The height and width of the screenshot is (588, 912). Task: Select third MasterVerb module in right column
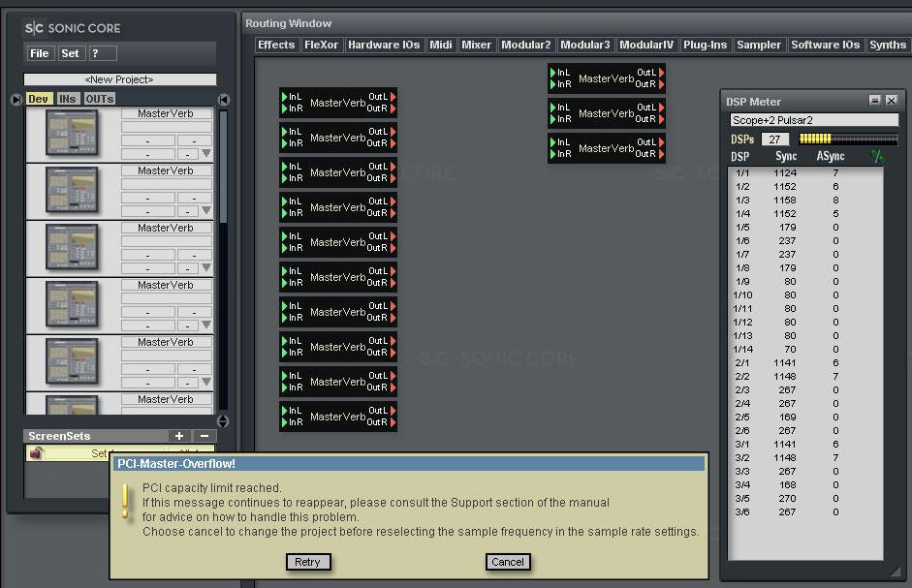tap(607, 148)
